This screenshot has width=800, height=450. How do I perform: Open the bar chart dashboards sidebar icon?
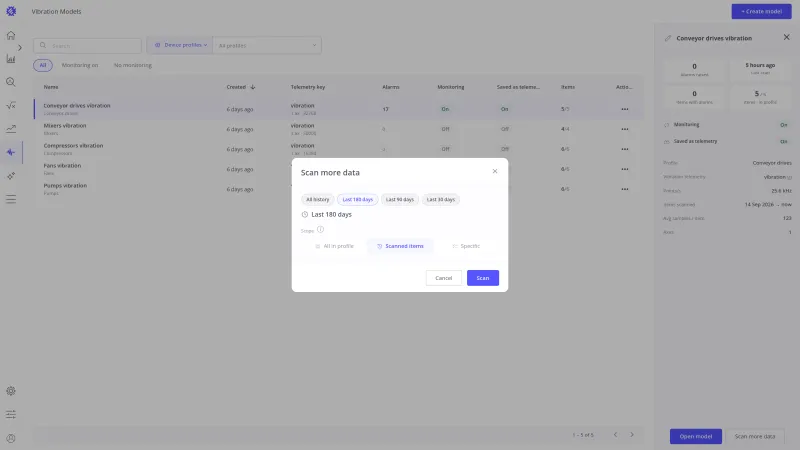coord(11,59)
